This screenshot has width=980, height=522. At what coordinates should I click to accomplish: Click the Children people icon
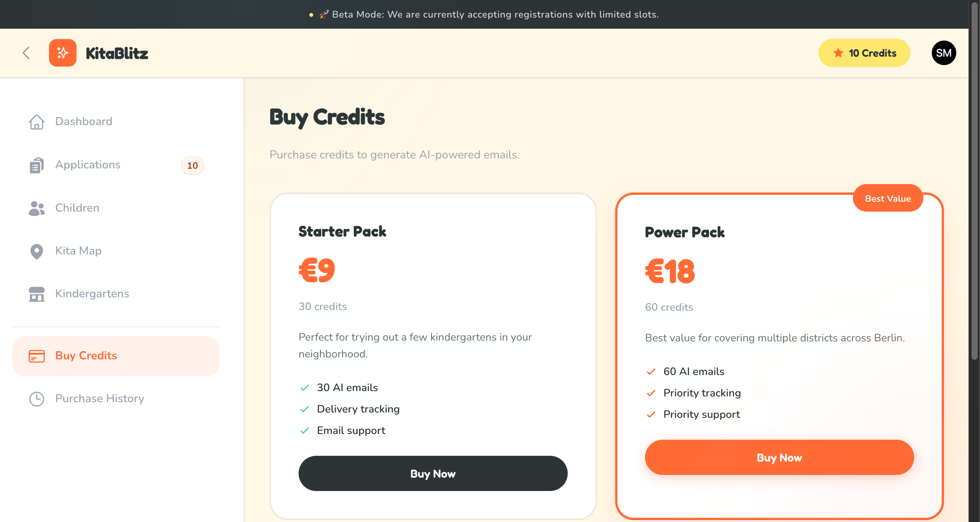(37, 208)
